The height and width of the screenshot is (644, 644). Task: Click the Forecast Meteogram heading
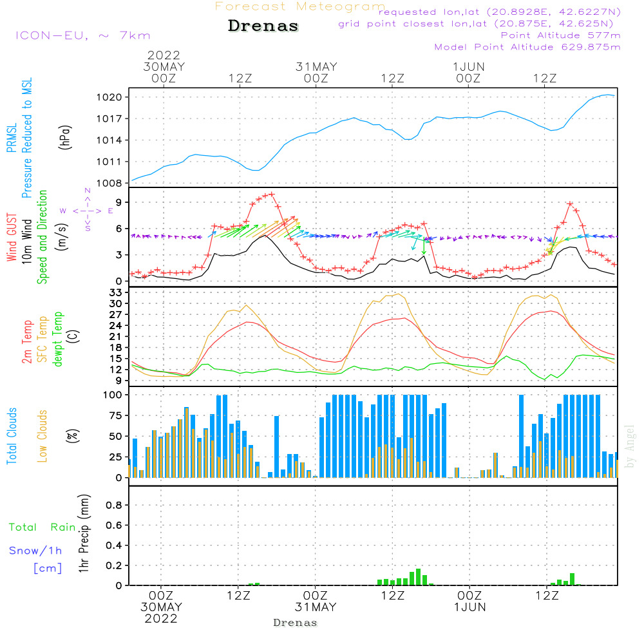(x=299, y=6)
